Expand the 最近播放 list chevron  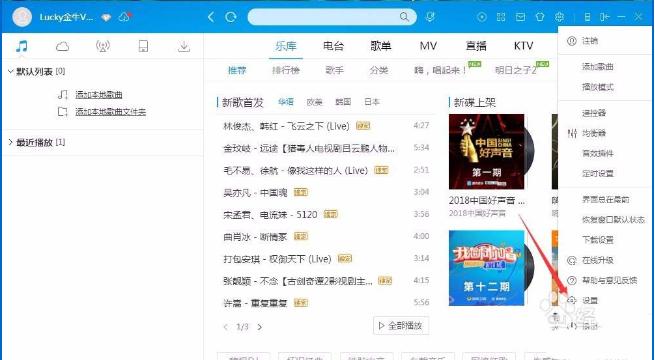(x=10, y=142)
